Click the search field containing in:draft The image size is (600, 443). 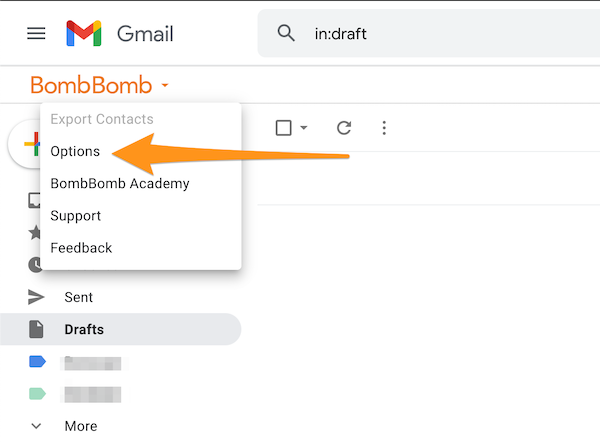click(429, 34)
